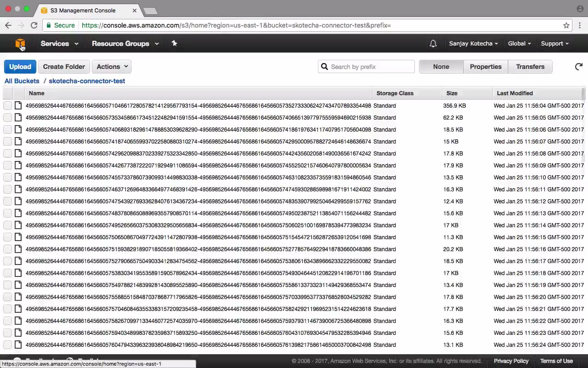Image resolution: width=588 pixels, height=368 pixels.
Task: Click the Create Folder button
Action: [x=64, y=67]
